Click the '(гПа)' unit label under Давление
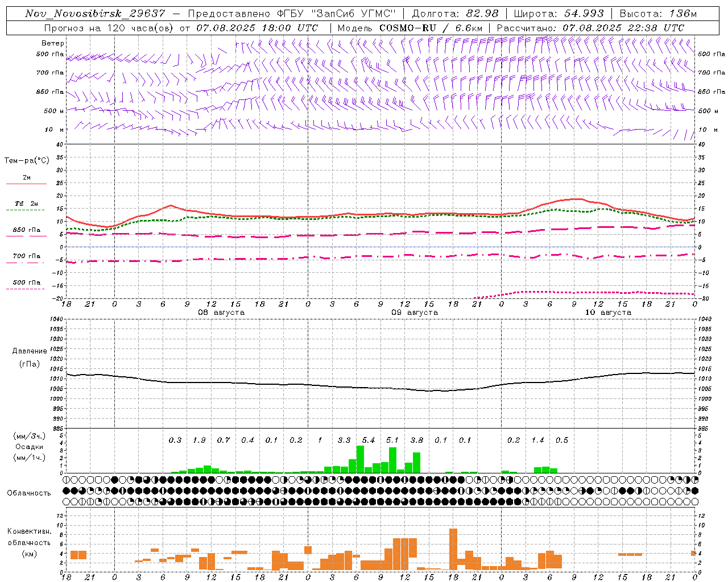This screenshot has width=728, height=582. 30,364
